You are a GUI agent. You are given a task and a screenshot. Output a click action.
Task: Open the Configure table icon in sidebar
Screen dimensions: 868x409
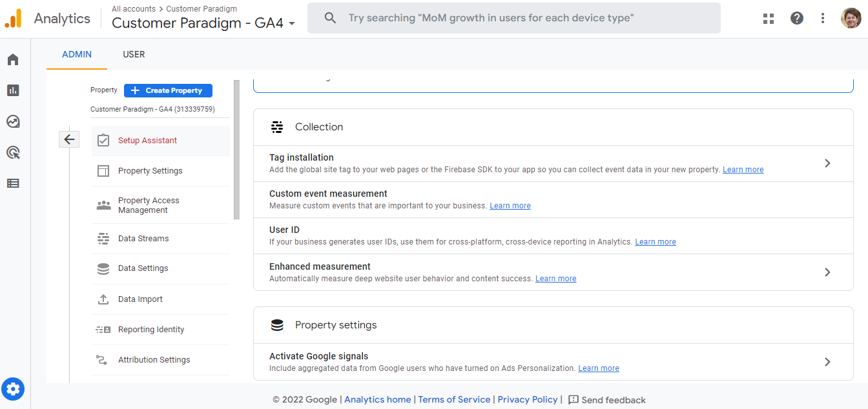(13, 183)
